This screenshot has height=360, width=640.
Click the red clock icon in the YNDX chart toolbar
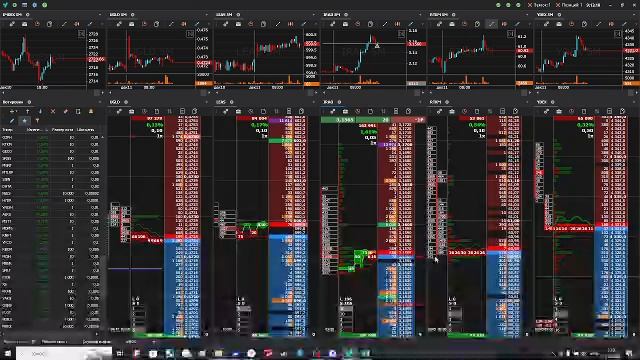[571, 24]
